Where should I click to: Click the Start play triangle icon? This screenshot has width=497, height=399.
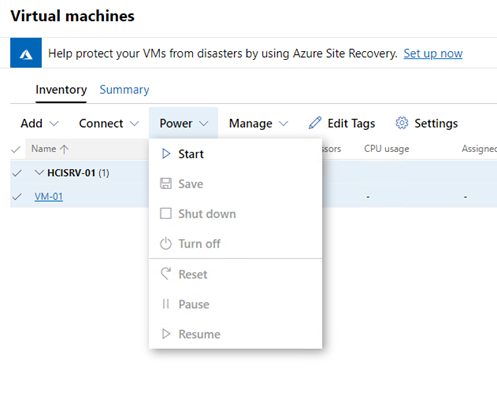point(166,154)
